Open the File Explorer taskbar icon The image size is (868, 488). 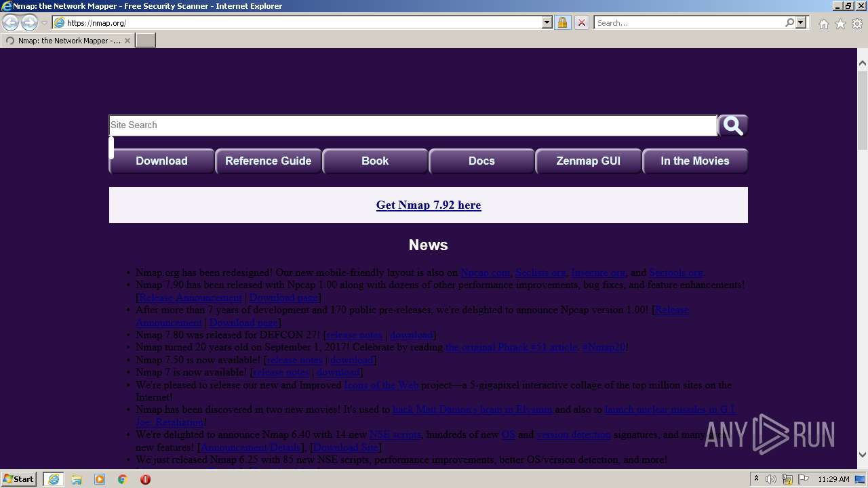pyautogui.click(x=77, y=479)
